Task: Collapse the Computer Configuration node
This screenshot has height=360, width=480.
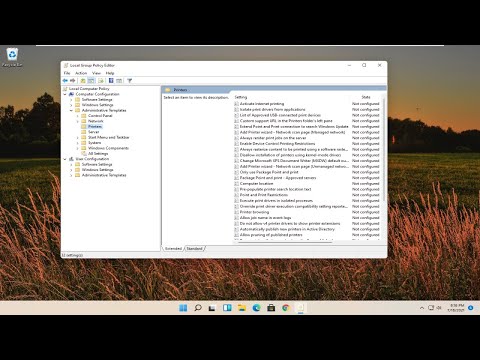Action: click(x=65, y=94)
